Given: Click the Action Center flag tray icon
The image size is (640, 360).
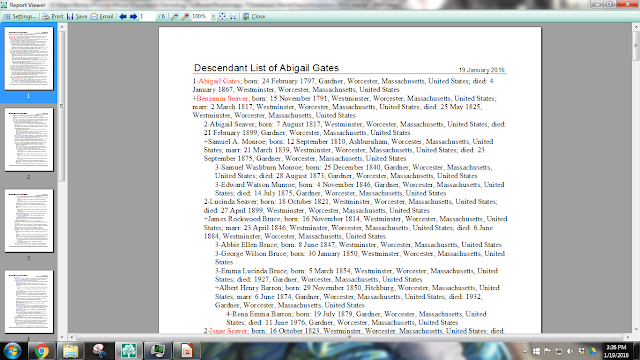Looking at the screenshot, I should (x=547, y=351).
